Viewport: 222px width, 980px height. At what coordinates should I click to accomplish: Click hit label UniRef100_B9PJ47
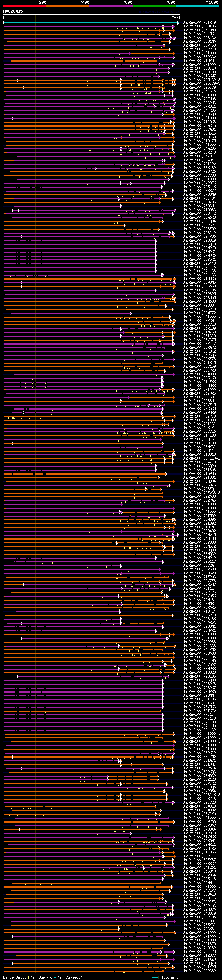click(x=199, y=343)
